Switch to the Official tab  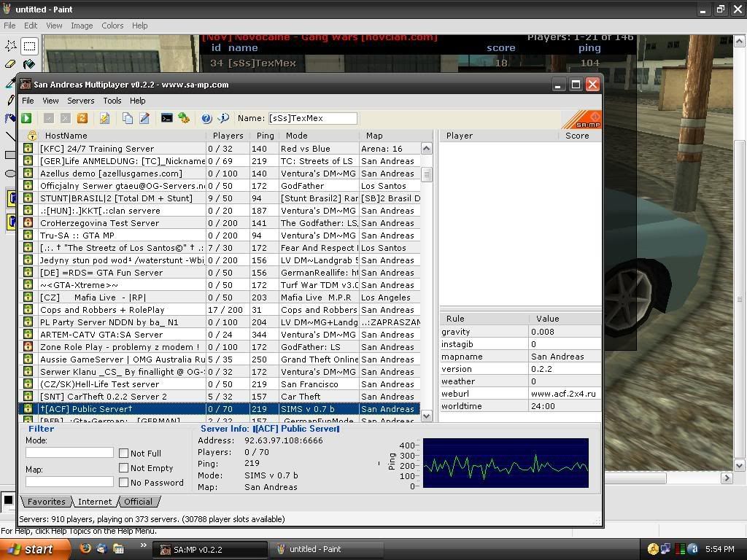click(138, 502)
